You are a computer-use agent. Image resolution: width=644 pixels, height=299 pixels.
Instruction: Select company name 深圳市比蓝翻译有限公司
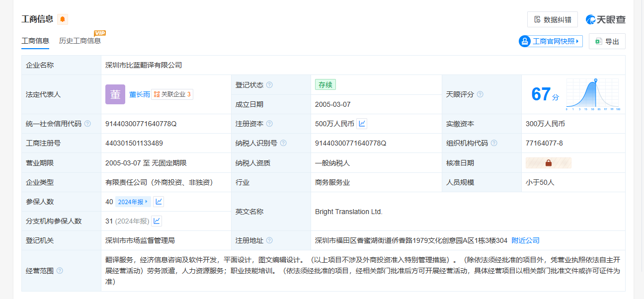144,65
